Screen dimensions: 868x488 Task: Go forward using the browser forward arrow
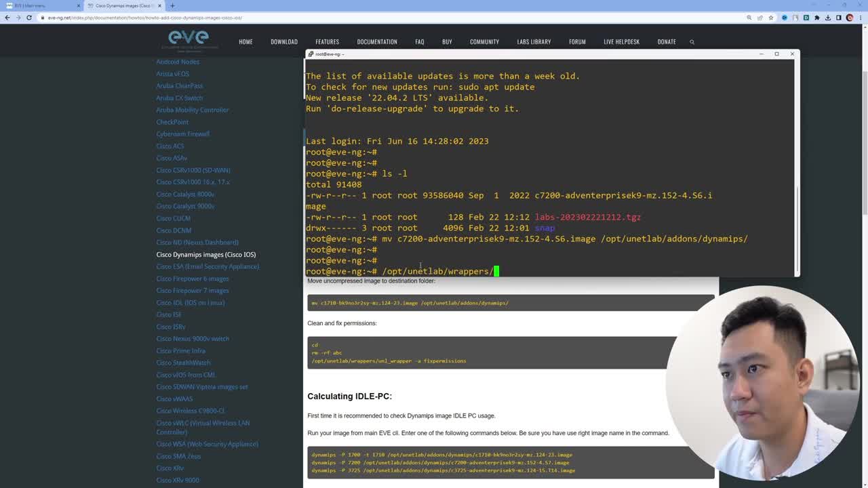(x=18, y=18)
